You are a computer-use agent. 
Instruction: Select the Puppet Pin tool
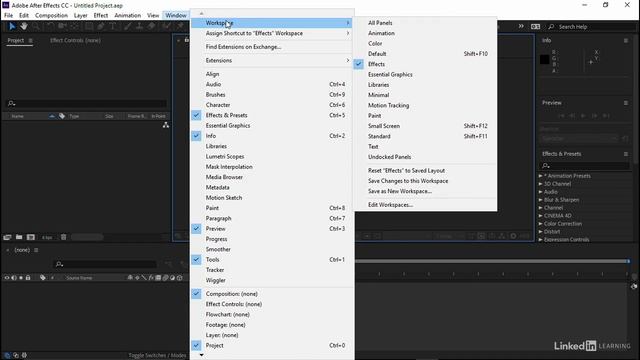coord(180,27)
